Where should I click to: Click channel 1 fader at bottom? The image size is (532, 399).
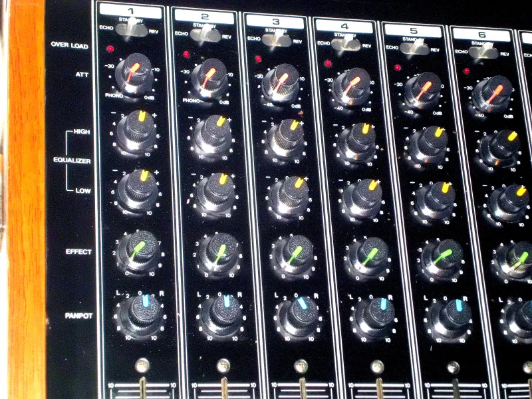[142, 389]
